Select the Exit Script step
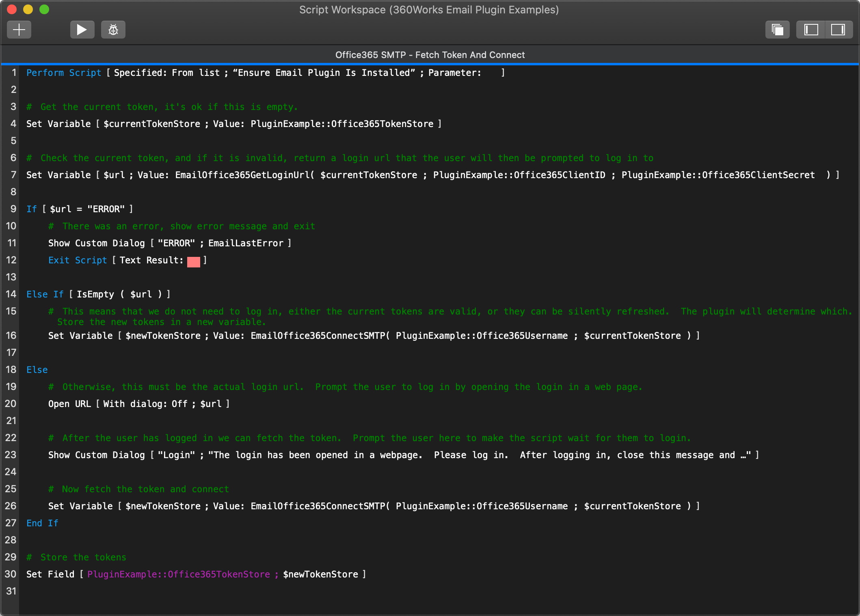This screenshot has width=860, height=616. coord(127,260)
